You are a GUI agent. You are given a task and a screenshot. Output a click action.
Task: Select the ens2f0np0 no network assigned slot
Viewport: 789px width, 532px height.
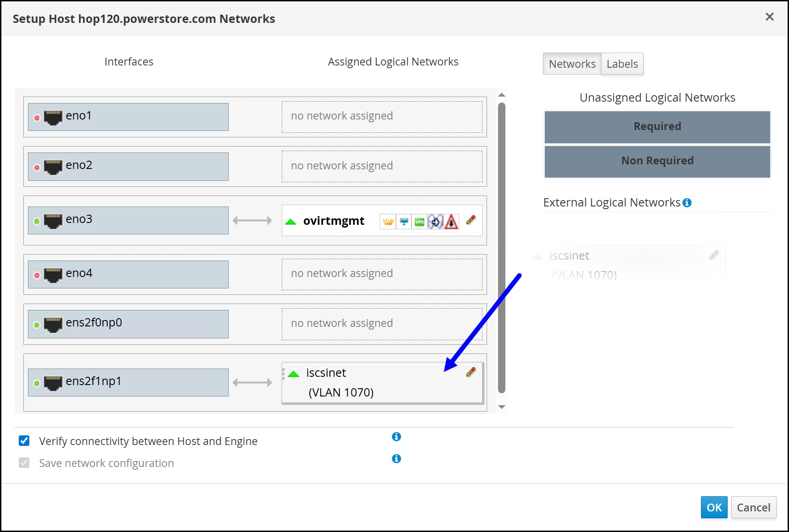[x=382, y=324]
